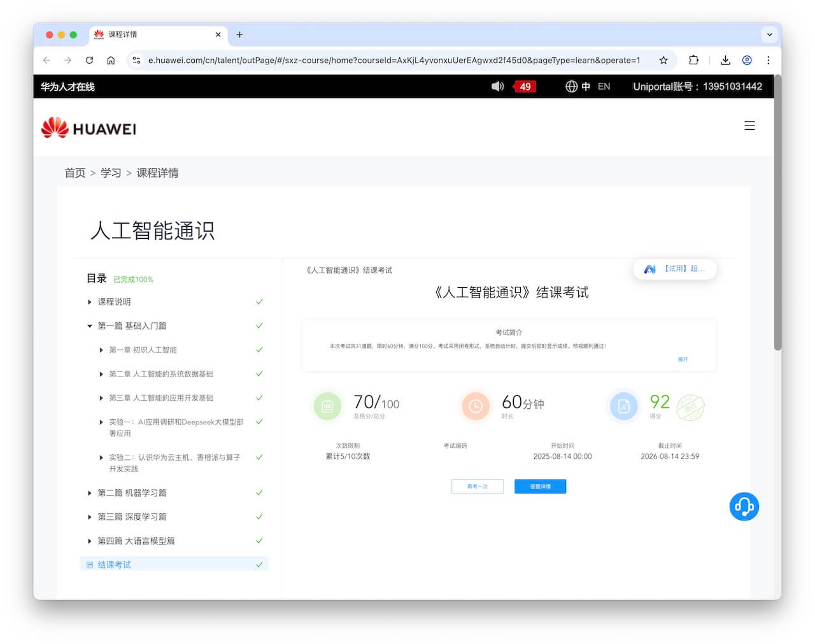The image size is (815, 644).
Task: Expand the 第二章 人工智能的系统数据基础 arrow
Action: click(101, 374)
